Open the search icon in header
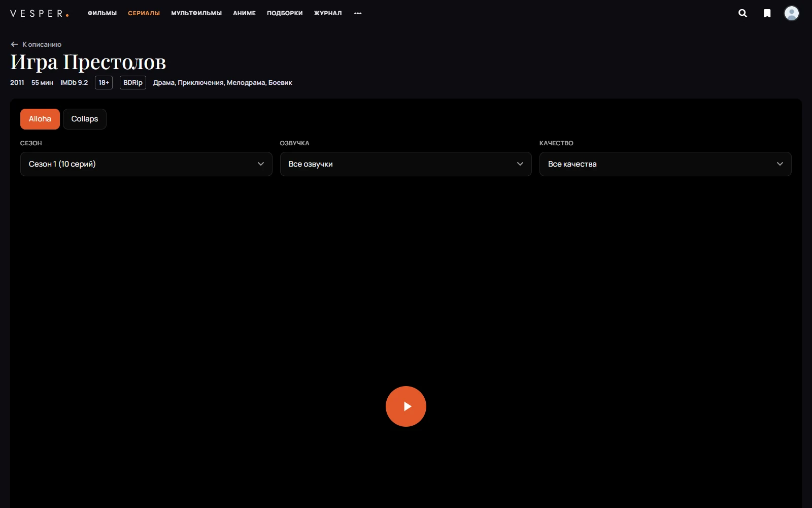Screen dimensions: 812x508 coord(742,13)
